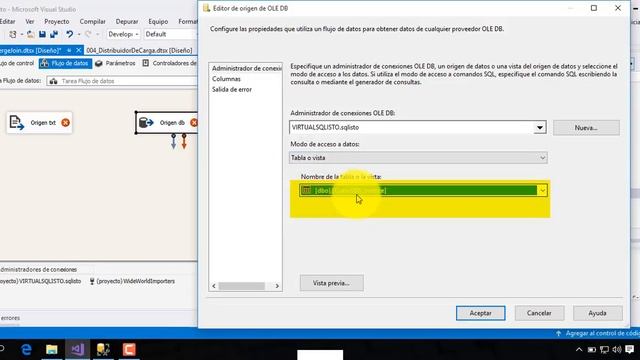Open the new project dropdown arrow

pyautogui.click(x=22, y=35)
